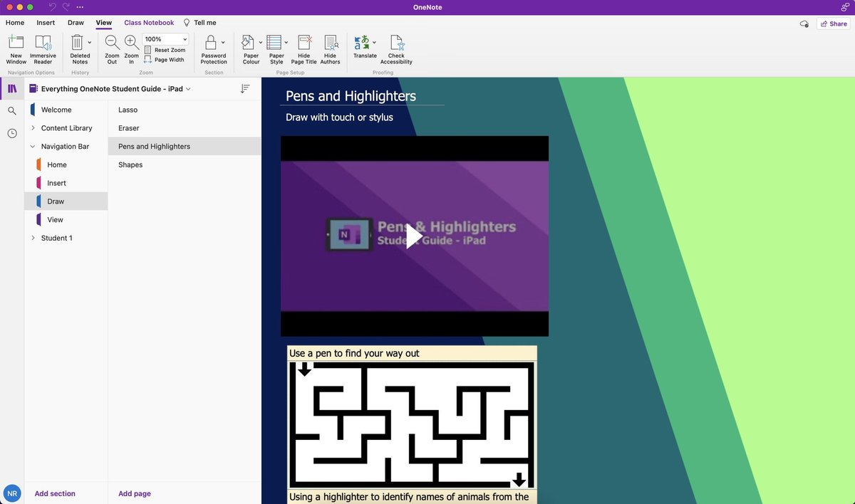Click Use a pen to find your way out
The width and height of the screenshot is (855, 504).
click(354, 354)
